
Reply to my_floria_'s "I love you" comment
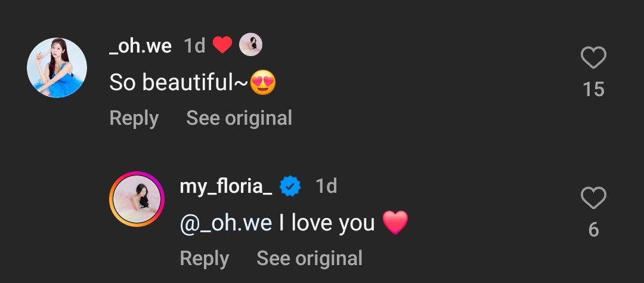pyautogui.click(x=204, y=259)
